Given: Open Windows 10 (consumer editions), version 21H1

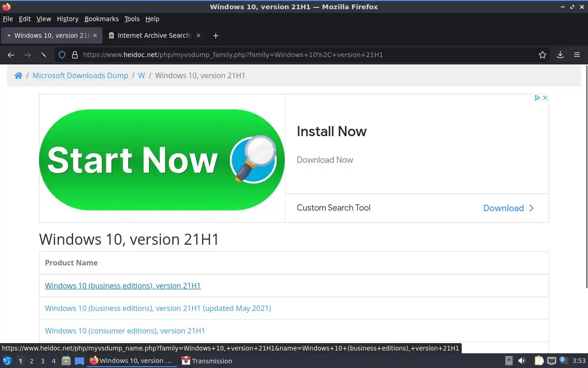Looking at the screenshot, I should tap(125, 331).
